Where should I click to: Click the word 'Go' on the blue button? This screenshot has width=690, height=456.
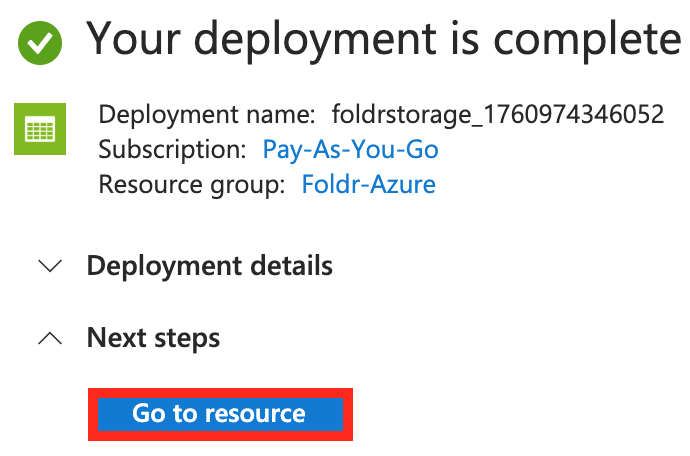[148, 414]
